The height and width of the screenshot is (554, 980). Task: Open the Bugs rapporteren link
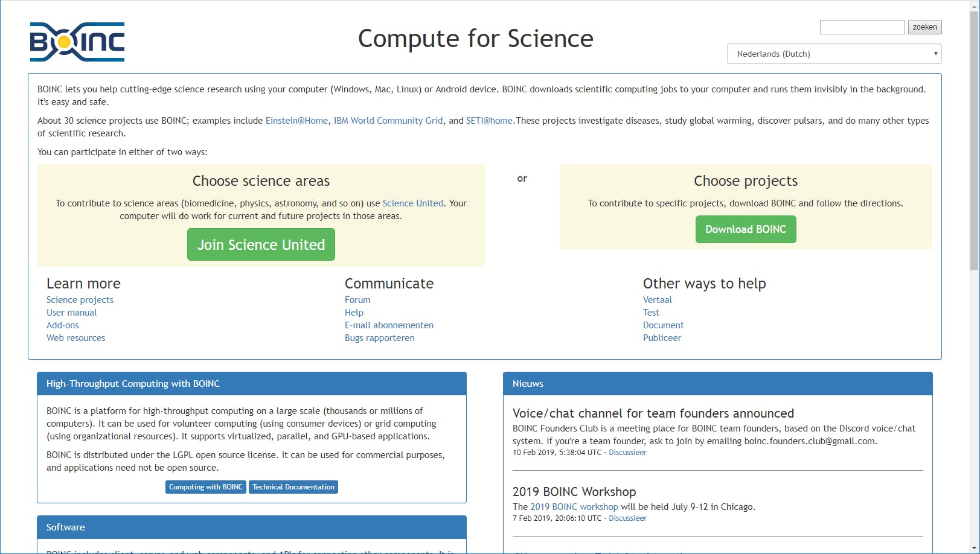379,338
